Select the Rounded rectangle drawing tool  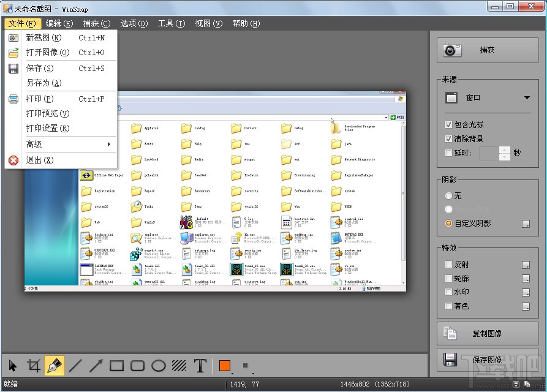[x=137, y=365]
